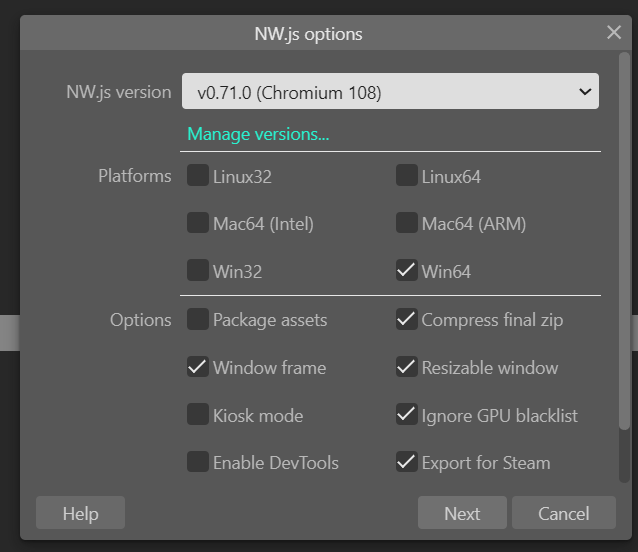Uncheck Ignore GPU blacklist
The width and height of the screenshot is (638, 552).
pyautogui.click(x=406, y=414)
